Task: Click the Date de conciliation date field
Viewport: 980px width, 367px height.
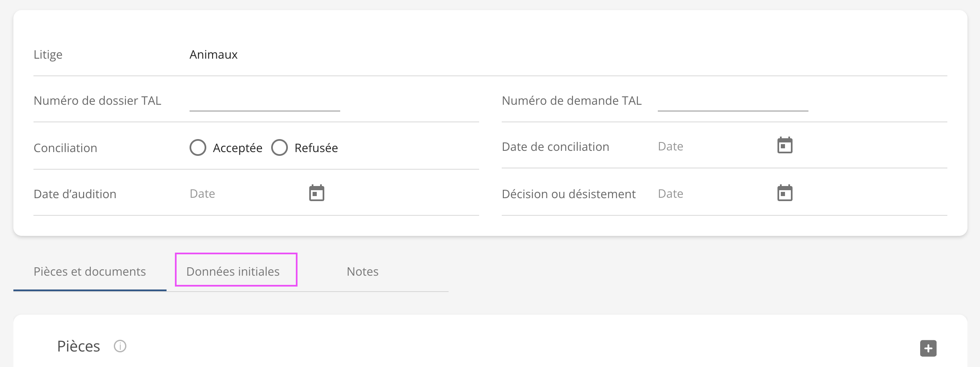Action: (x=711, y=146)
